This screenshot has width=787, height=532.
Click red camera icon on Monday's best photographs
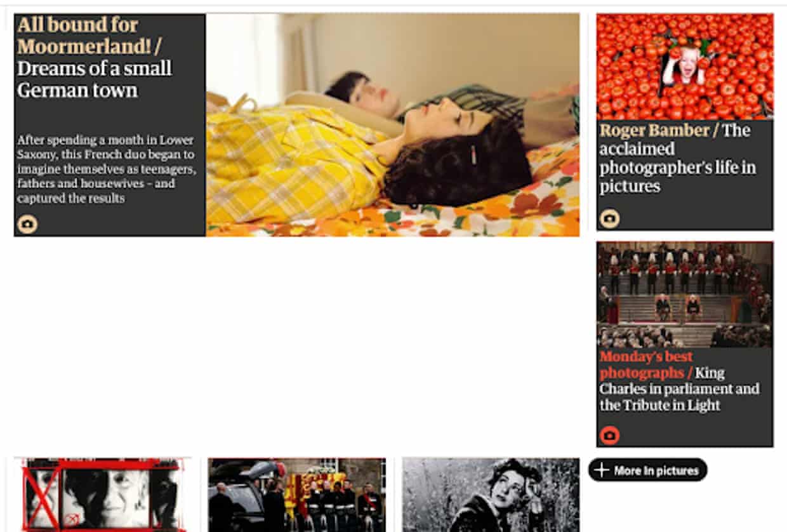[x=609, y=435]
